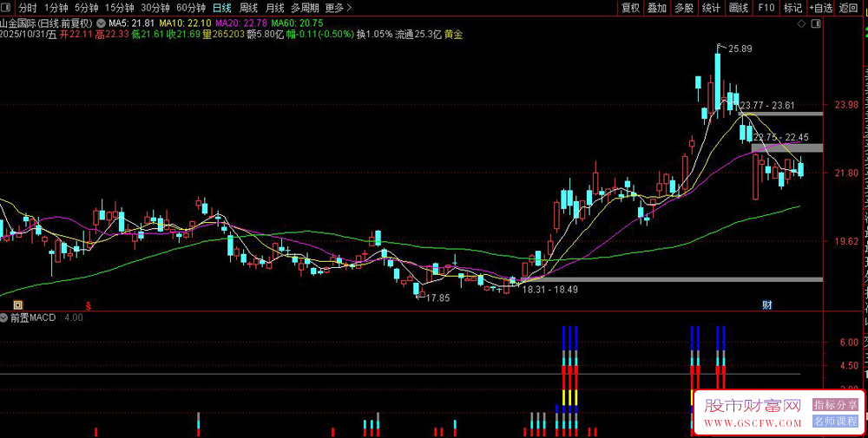
Task: Click the blue 财 finance marker icon
Action: pyautogui.click(x=767, y=305)
